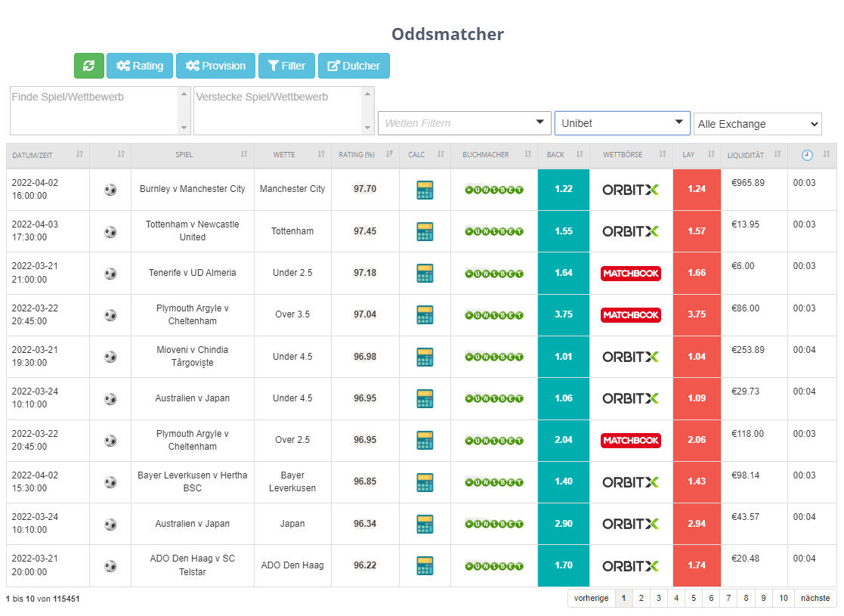Click Matchbook logo in Tenerife v UD Almeria row

pos(631,274)
